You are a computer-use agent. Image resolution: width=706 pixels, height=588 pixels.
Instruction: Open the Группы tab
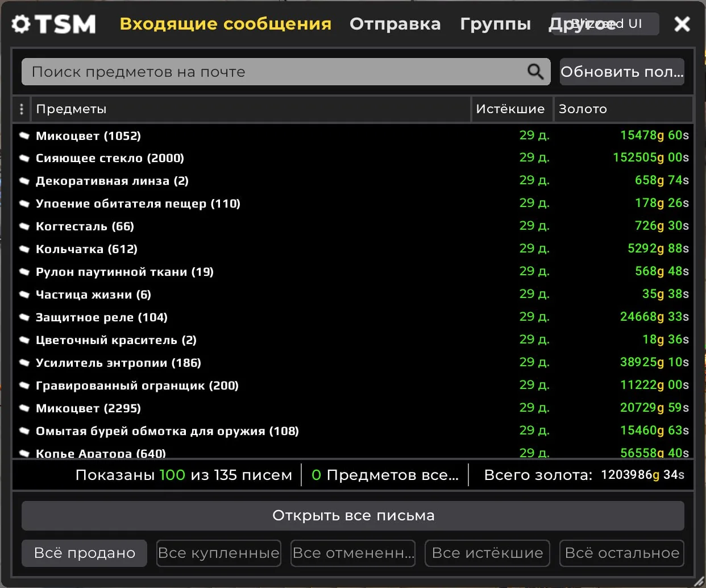point(495,24)
